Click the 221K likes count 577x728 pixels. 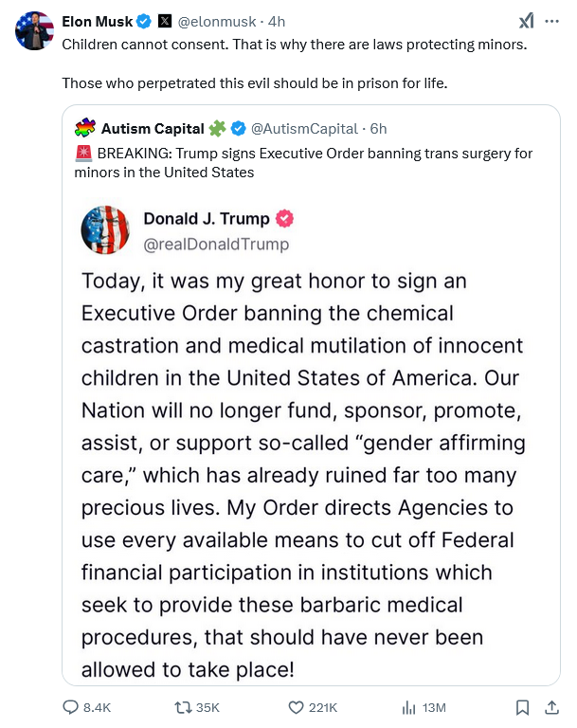[x=323, y=707]
